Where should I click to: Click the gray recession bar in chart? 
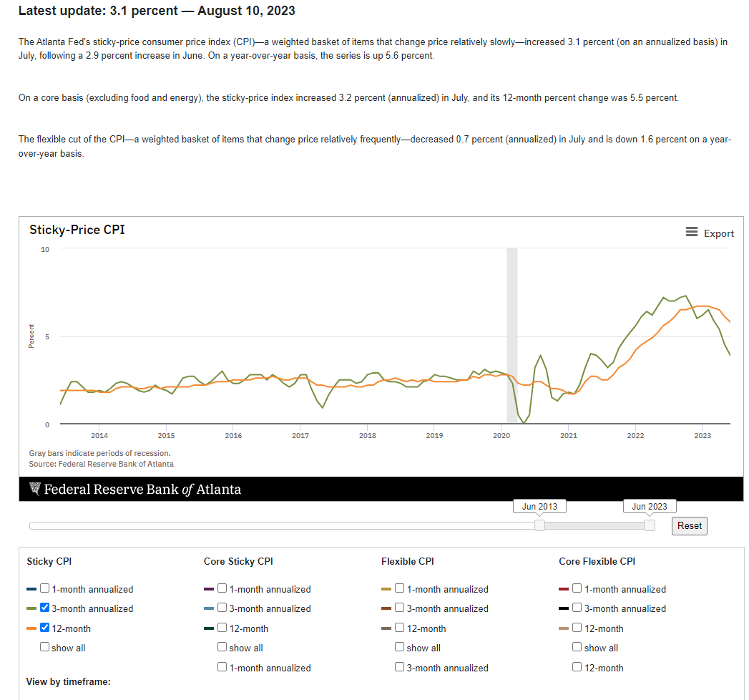(512, 336)
